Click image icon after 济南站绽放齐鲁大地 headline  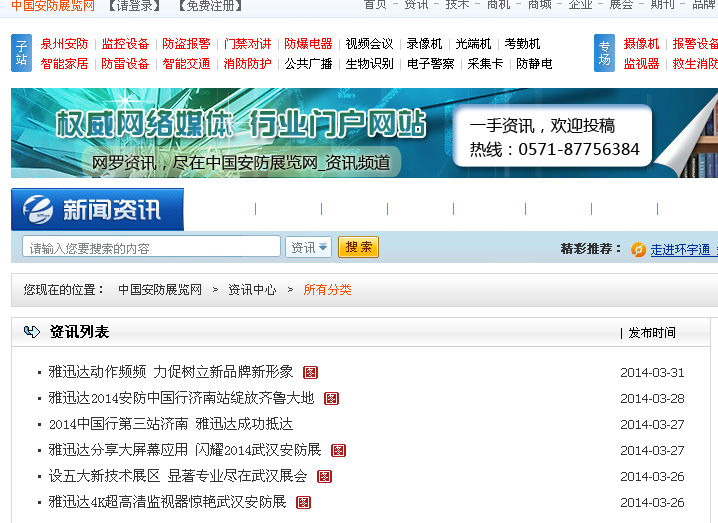331,398
